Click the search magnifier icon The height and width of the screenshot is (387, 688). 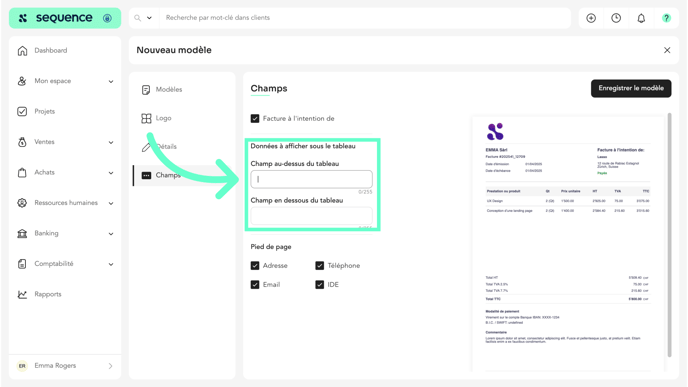pos(137,18)
